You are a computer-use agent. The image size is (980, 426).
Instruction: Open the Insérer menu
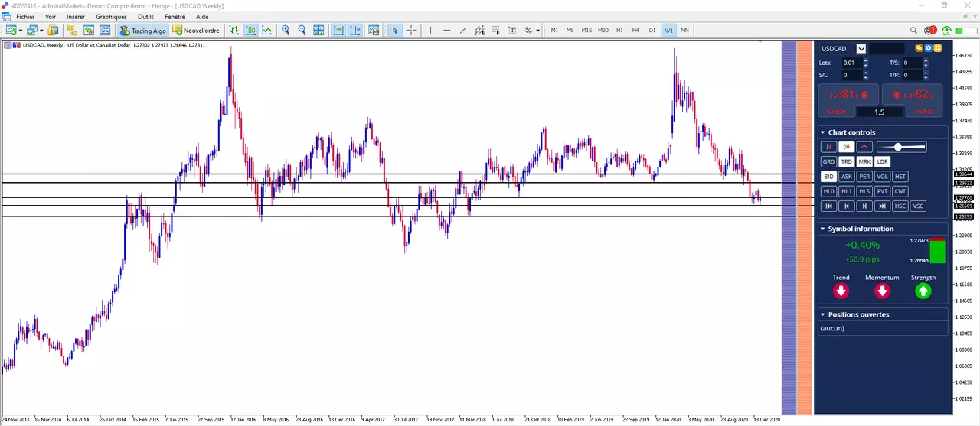tap(76, 16)
